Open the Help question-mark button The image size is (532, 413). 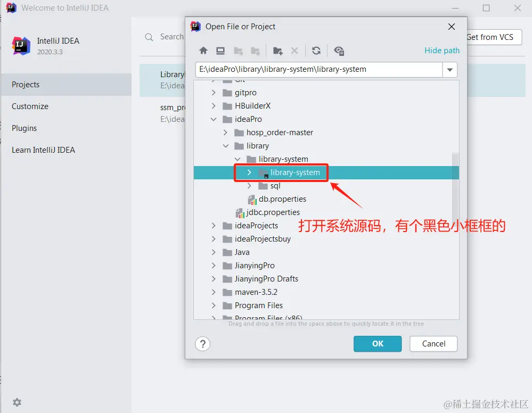202,344
